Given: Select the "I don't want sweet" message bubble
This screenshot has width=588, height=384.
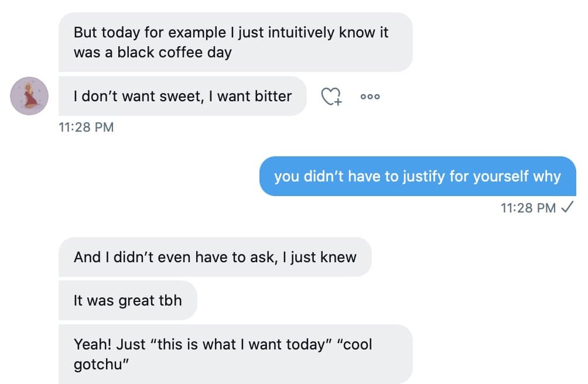Looking at the screenshot, I should 182,96.
